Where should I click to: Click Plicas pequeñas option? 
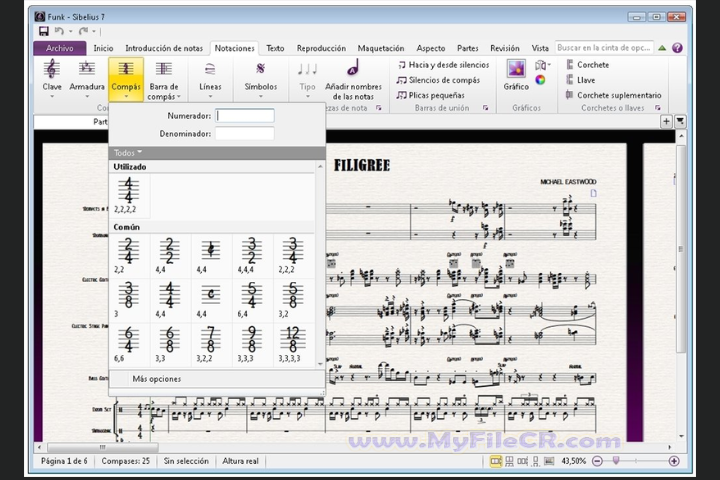tap(431, 95)
